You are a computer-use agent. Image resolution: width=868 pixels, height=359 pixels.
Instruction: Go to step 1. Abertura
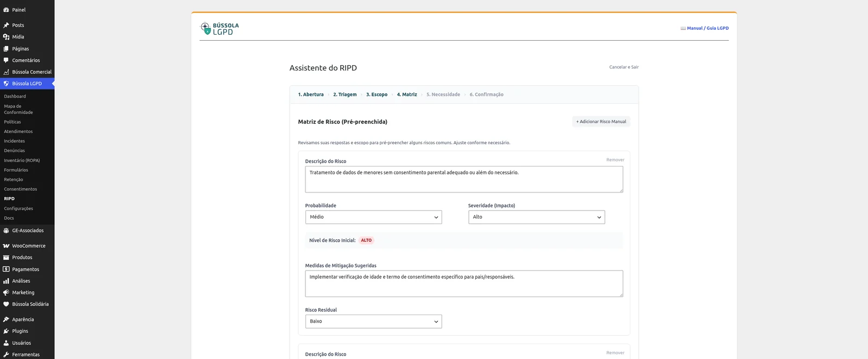pyautogui.click(x=311, y=94)
